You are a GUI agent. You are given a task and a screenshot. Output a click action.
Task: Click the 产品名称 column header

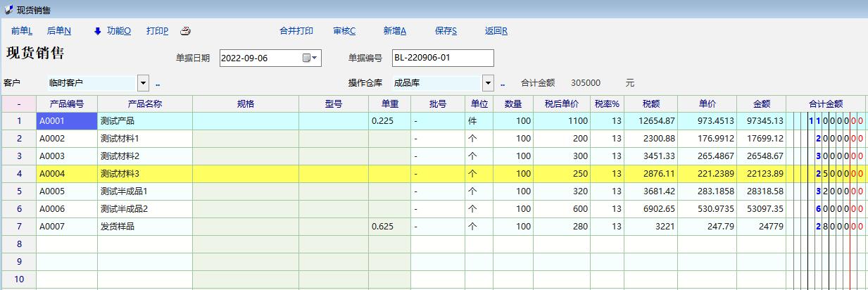click(145, 104)
